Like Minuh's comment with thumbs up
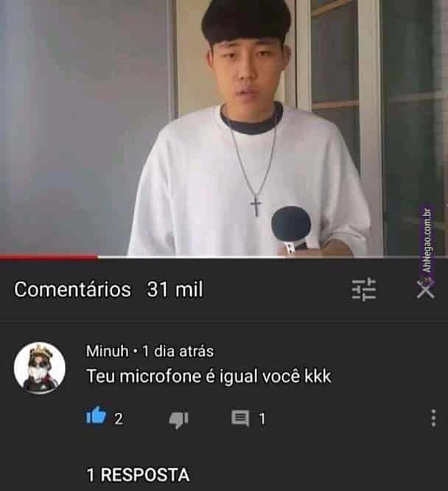The image size is (448, 491). coord(96,416)
